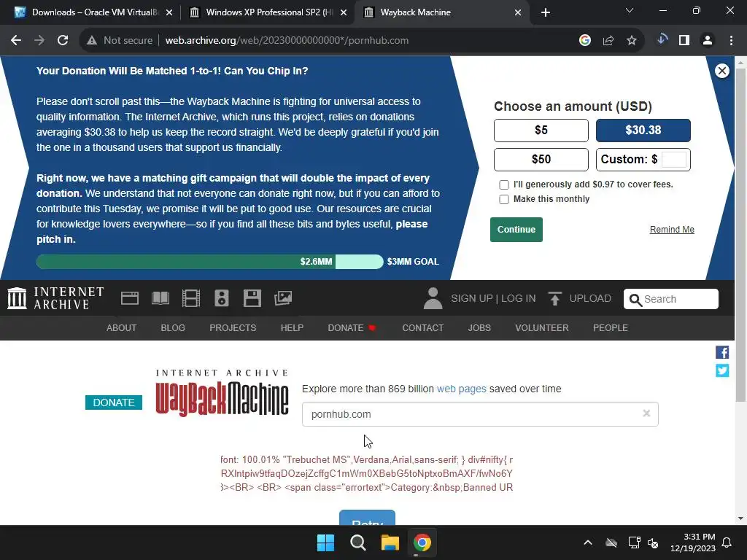Open Windows Start menu
Image resolution: width=747 pixels, height=560 pixels.
pyautogui.click(x=326, y=542)
